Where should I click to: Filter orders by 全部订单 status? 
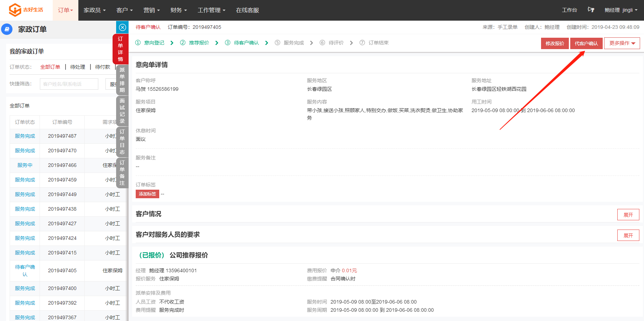(50, 67)
